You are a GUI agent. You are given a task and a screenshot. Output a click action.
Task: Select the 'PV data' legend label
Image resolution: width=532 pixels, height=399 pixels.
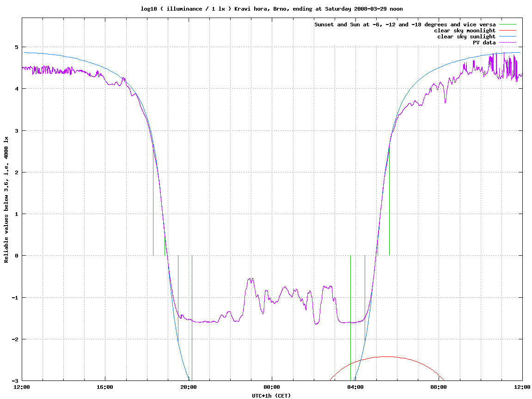click(484, 43)
